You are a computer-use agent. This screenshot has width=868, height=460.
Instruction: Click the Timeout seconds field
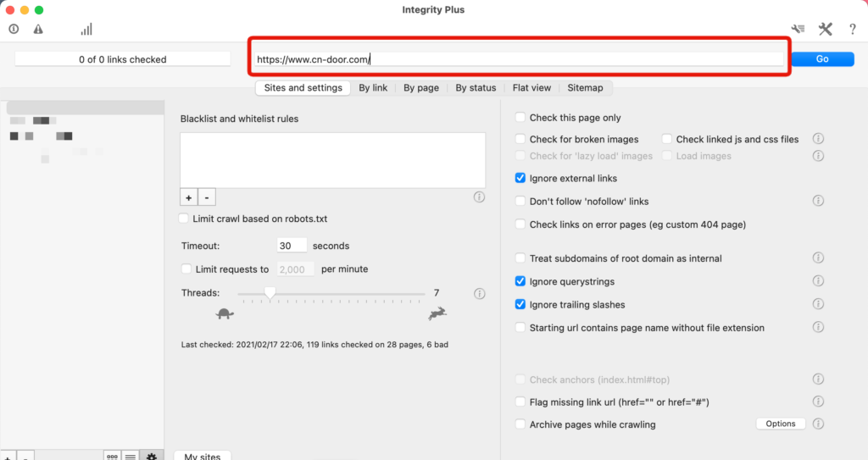coord(292,245)
